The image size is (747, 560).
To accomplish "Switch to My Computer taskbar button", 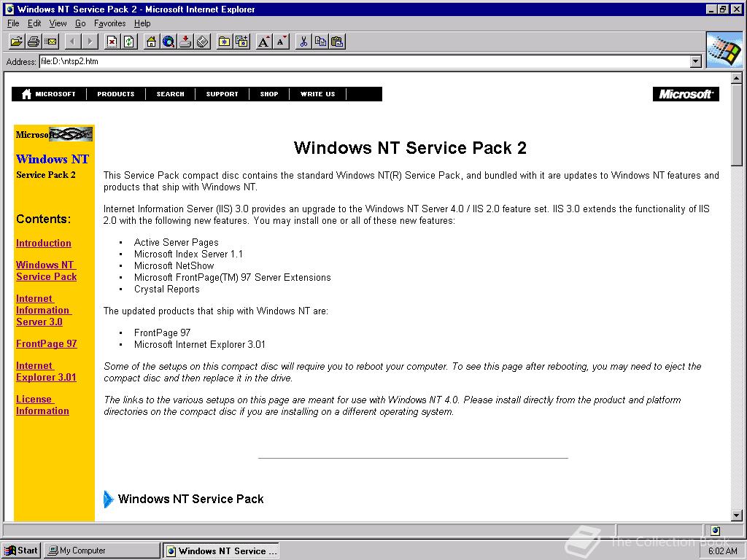I will (102, 551).
